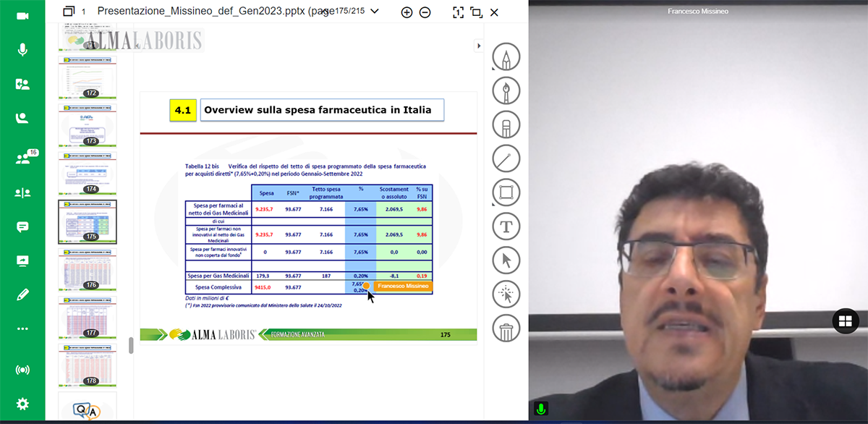Pop out the presentation window icon

[x=476, y=12]
